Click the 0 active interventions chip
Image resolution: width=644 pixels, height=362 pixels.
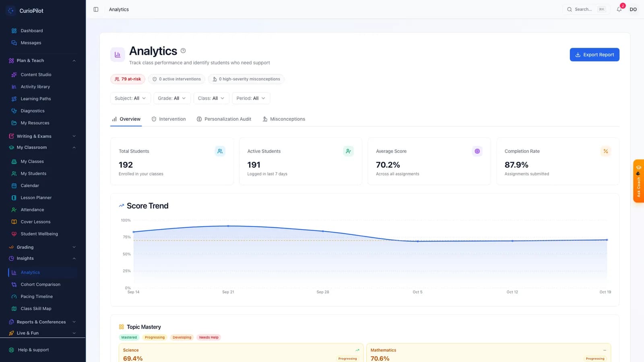click(x=177, y=79)
